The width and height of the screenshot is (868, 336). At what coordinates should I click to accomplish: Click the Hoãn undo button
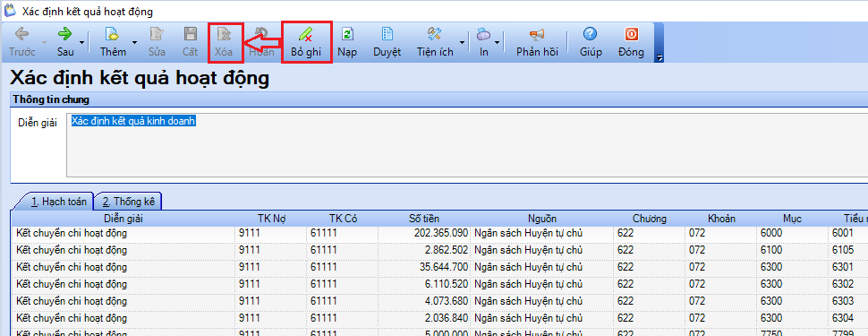[260, 42]
